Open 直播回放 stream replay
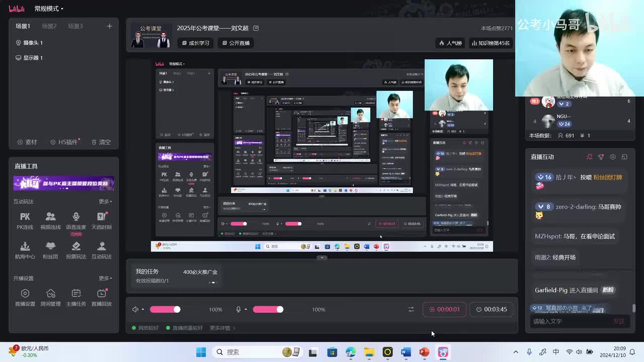 coord(102,298)
